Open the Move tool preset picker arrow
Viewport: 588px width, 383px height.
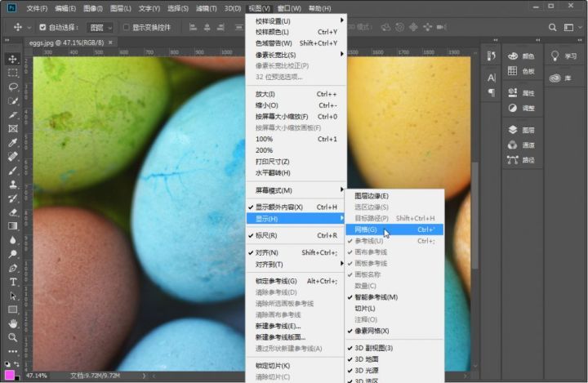coord(29,28)
